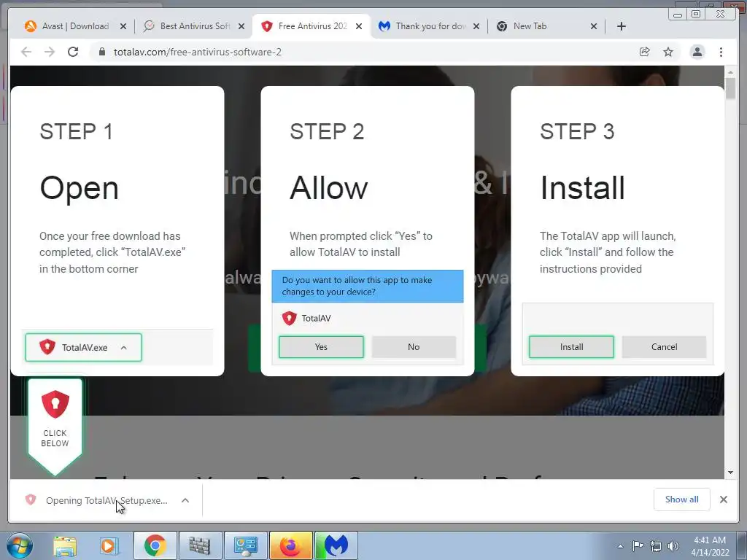Image resolution: width=747 pixels, height=560 pixels.
Task: Open the Malwarebytes Thank you tab
Action: pos(430,26)
